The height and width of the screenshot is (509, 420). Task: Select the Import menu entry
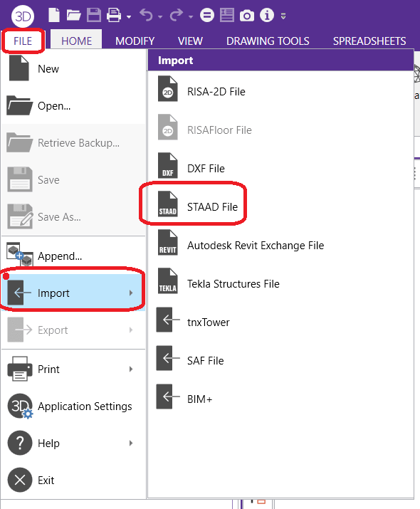pos(73,293)
